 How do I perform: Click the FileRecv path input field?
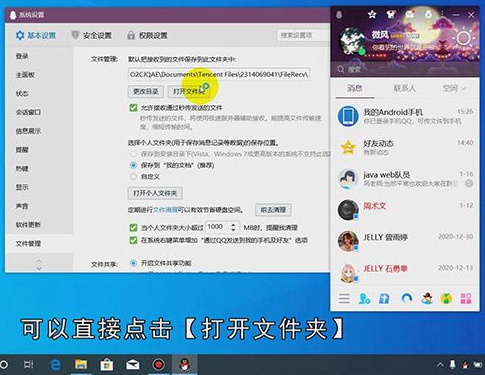[219, 74]
